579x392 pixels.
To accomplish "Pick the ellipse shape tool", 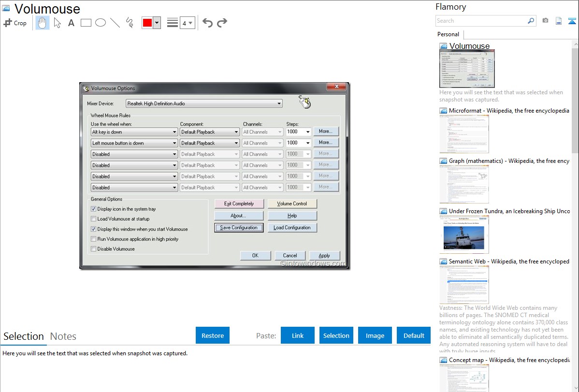I will [101, 23].
